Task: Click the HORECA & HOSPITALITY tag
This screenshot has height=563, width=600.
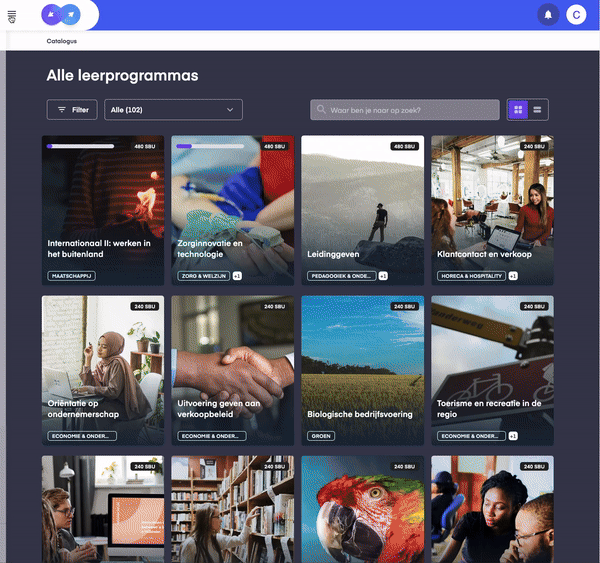Action: coord(471,276)
